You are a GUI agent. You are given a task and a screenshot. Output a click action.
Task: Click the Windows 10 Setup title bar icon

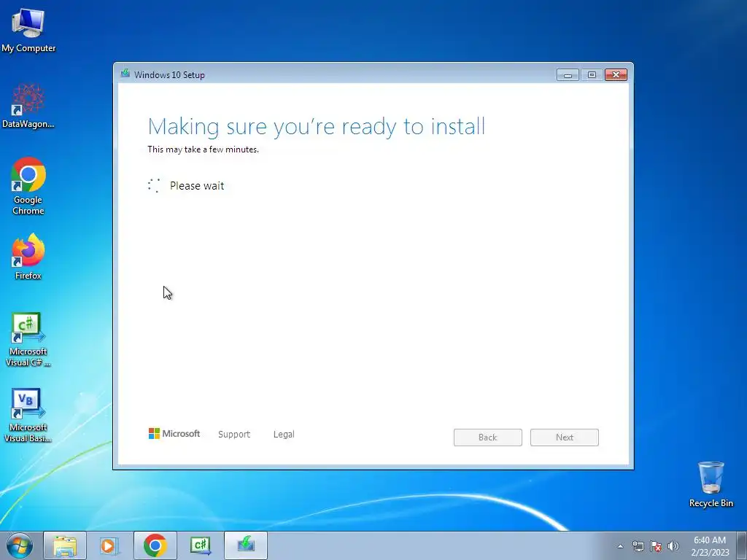pos(125,74)
